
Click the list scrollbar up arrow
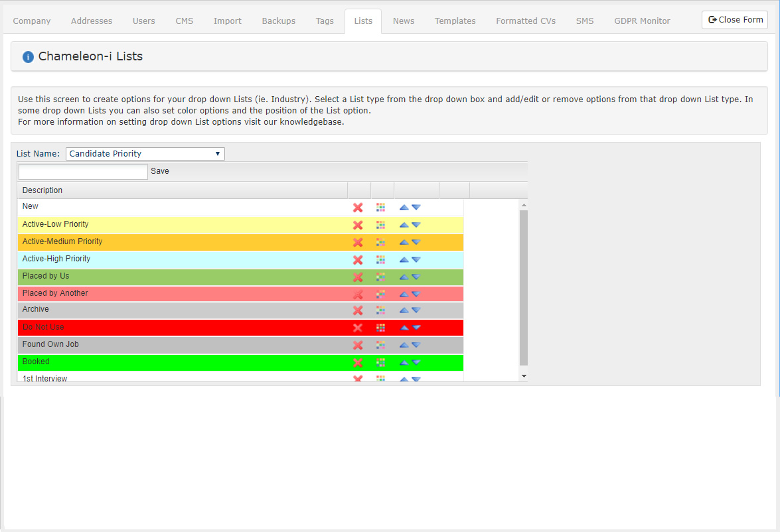coord(524,205)
